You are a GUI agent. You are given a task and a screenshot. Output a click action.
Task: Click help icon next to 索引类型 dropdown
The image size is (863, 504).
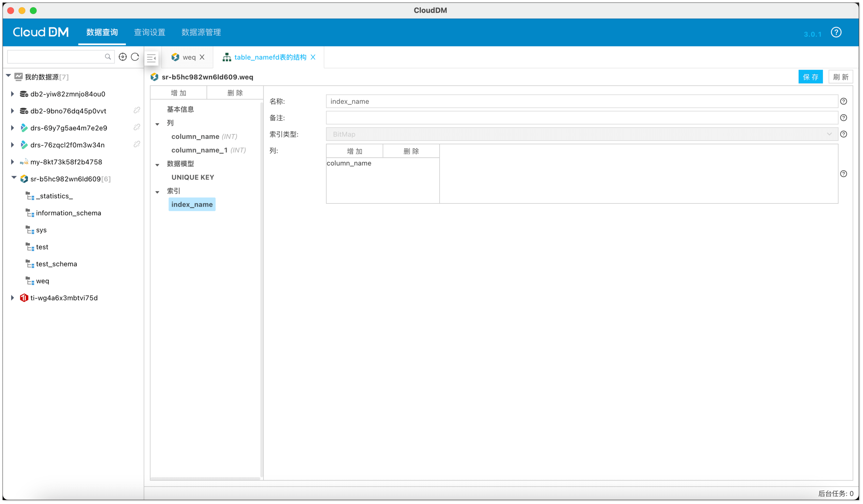843,134
